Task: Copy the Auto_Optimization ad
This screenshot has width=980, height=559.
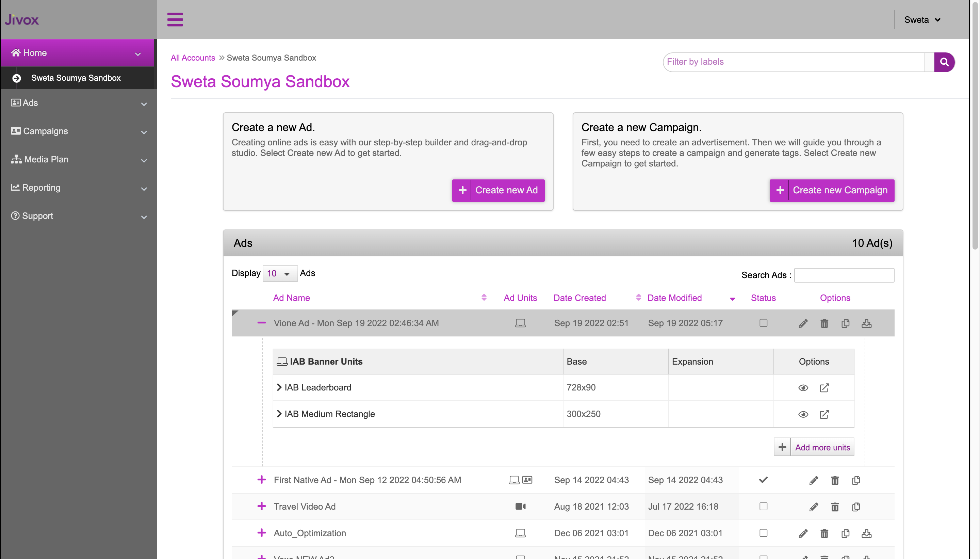Action: (x=845, y=533)
